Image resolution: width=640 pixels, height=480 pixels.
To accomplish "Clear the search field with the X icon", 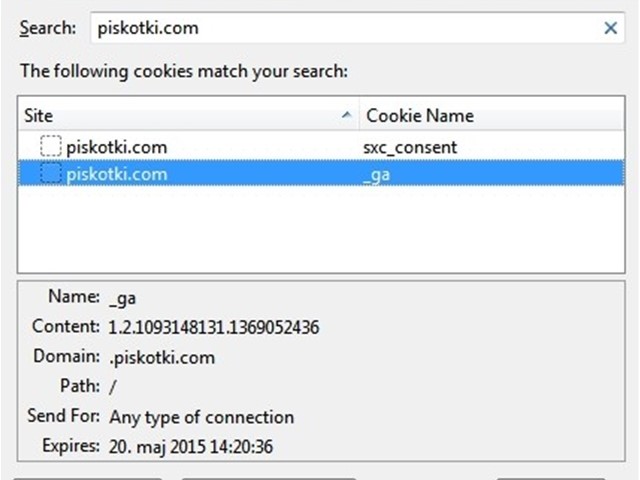I will (x=611, y=28).
